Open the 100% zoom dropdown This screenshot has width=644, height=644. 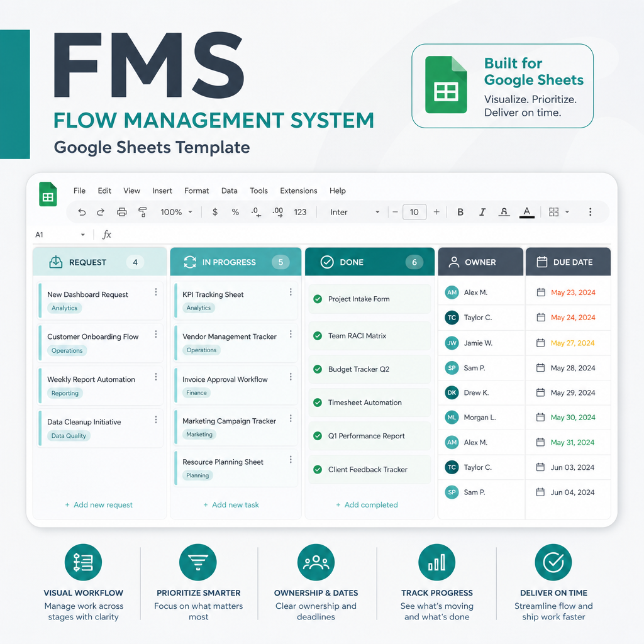click(177, 212)
